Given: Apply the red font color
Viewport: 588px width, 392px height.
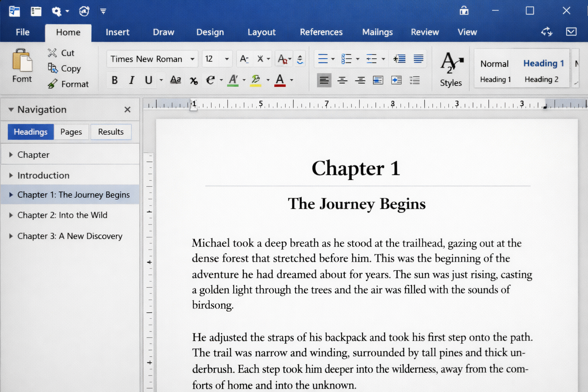Looking at the screenshot, I should [280, 80].
